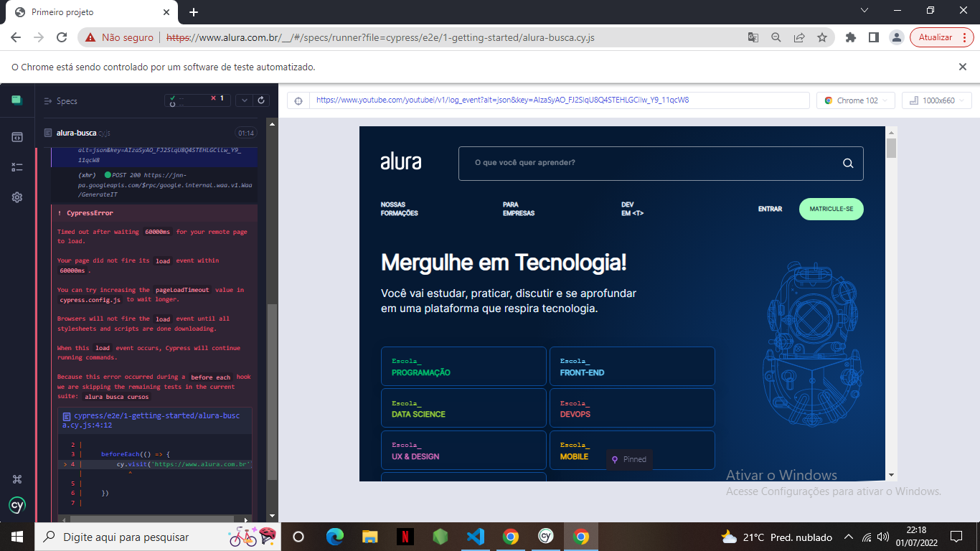This screenshot has height=551, width=980.
Task: Open the Escola Front-end card
Action: (x=632, y=367)
